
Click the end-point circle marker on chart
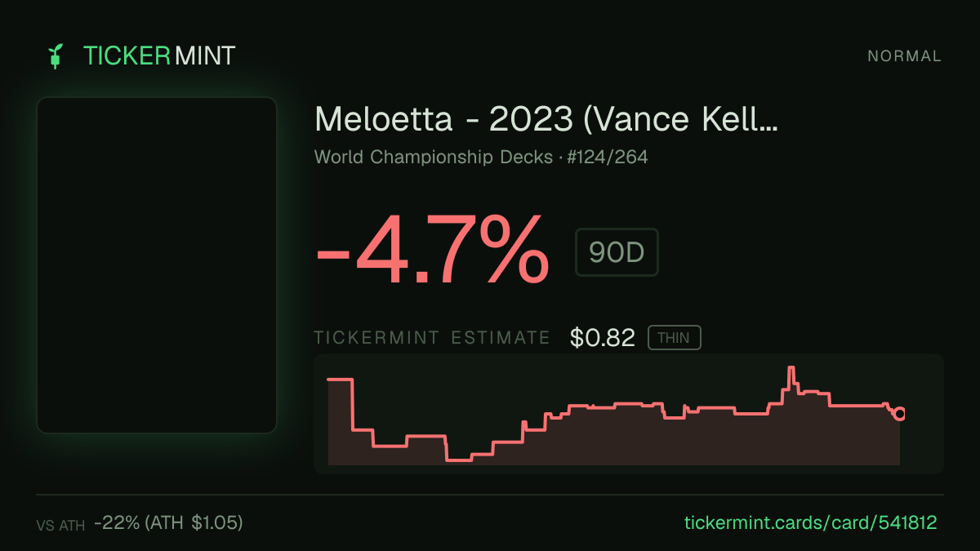point(900,414)
